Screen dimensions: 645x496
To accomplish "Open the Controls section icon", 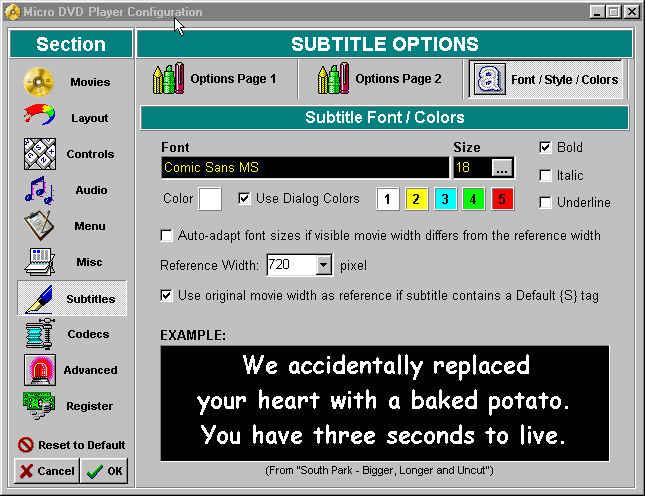I will [x=39, y=154].
